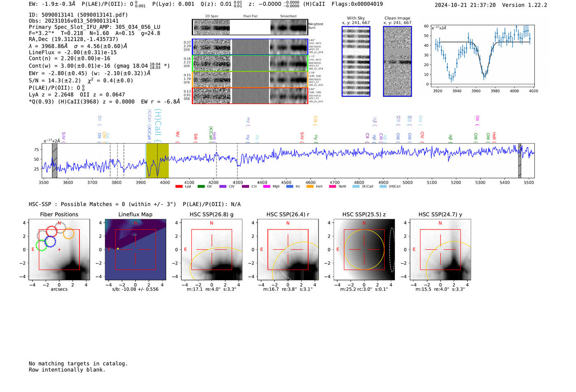Viewport: 576px width, 392px height.
Task: Click the orange-bordered fiber 2D spectrum row
Action: pyautogui.click(x=250, y=79)
